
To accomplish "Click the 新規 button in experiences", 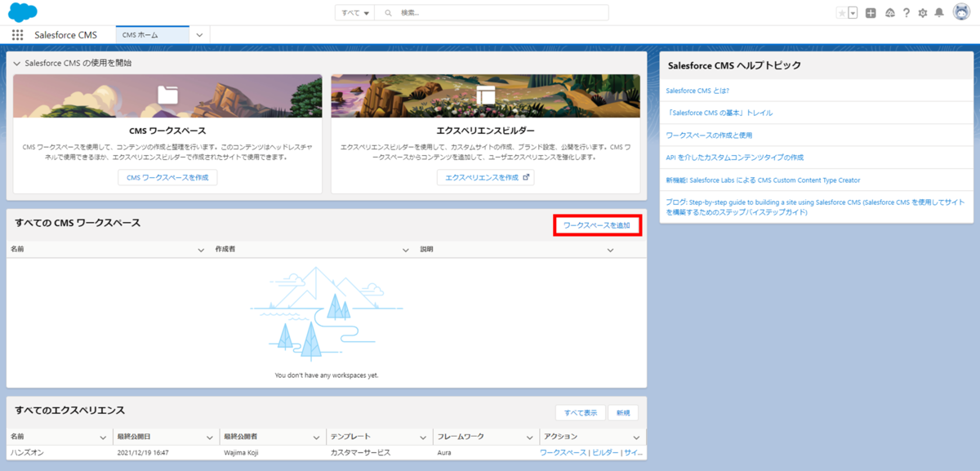I will [x=623, y=413].
